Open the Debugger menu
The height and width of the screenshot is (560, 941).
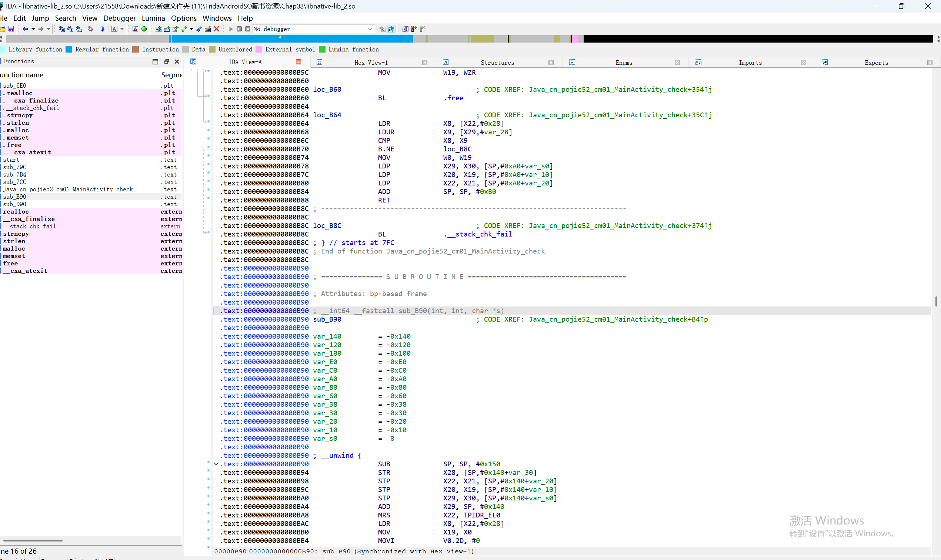119,18
